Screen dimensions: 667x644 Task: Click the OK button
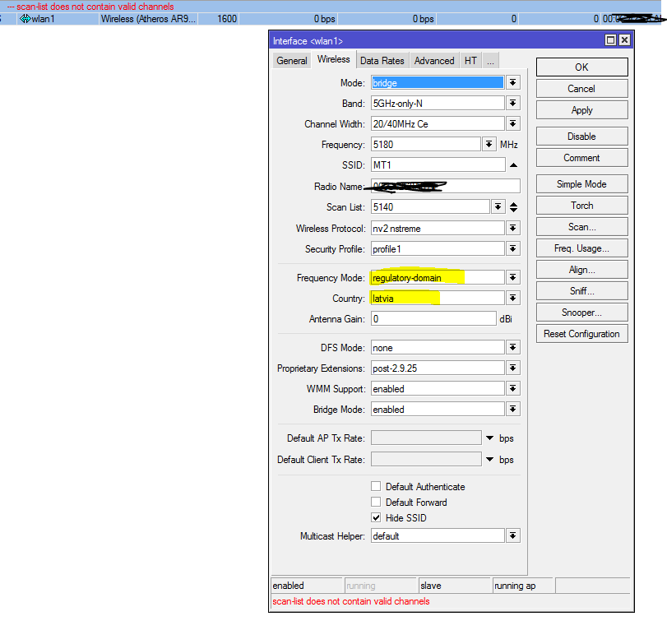(x=581, y=67)
